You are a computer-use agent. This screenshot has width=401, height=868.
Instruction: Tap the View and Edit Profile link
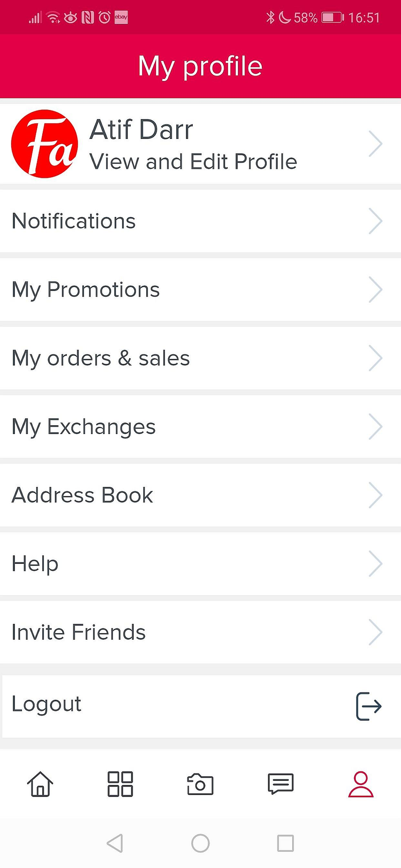(193, 161)
